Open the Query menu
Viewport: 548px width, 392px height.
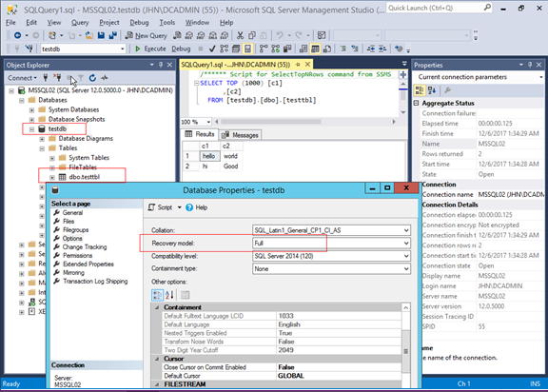pyautogui.click(x=80, y=23)
